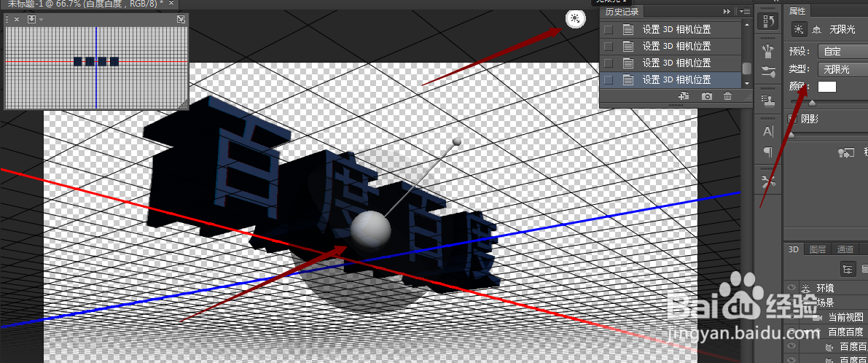Open the Character panel icon
This screenshot has height=363, width=868.
pyautogui.click(x=768, y=132)
